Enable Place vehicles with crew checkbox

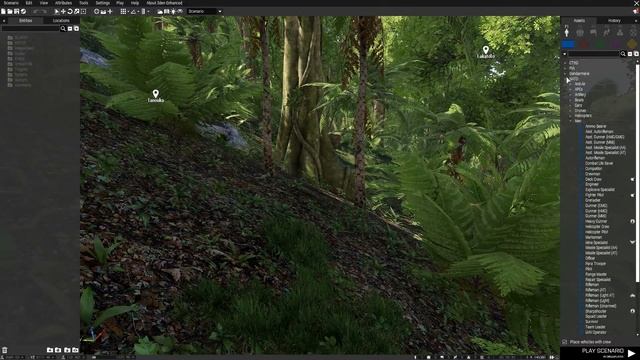(x=565, y=342)
